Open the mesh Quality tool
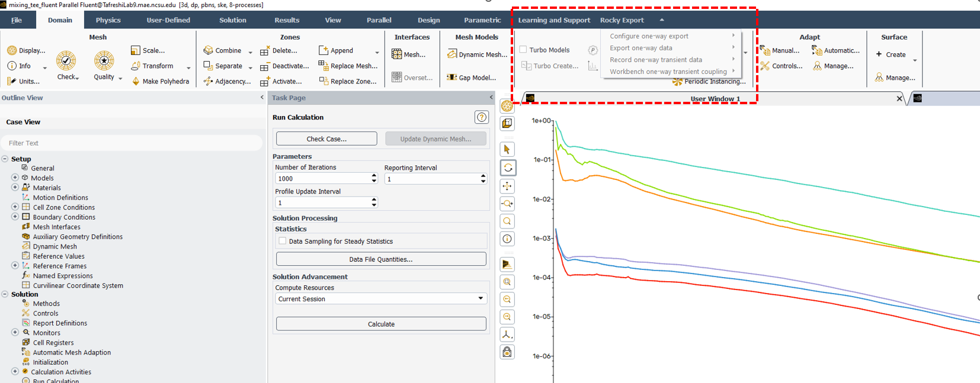This screenshot has width=980, height=383. (x=104, y=60)
